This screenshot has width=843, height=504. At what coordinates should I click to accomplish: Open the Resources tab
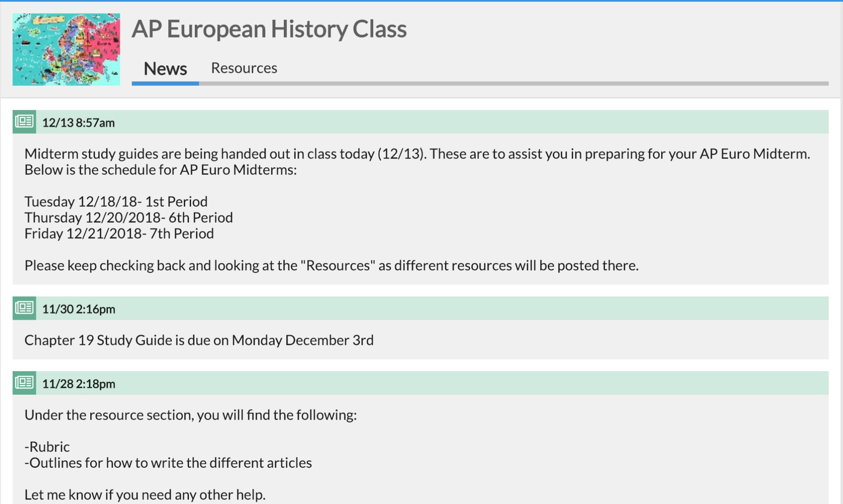click(x=244, y=68)
